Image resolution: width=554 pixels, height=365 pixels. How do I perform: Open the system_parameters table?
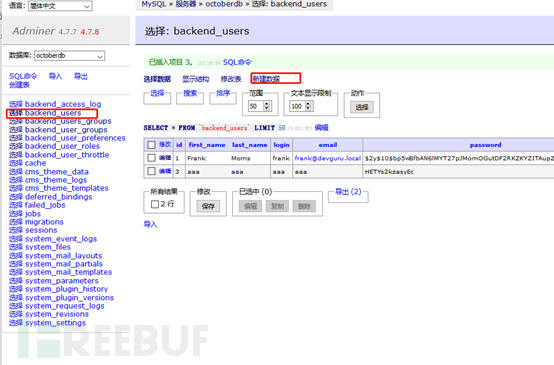click(x=62, y=281)
